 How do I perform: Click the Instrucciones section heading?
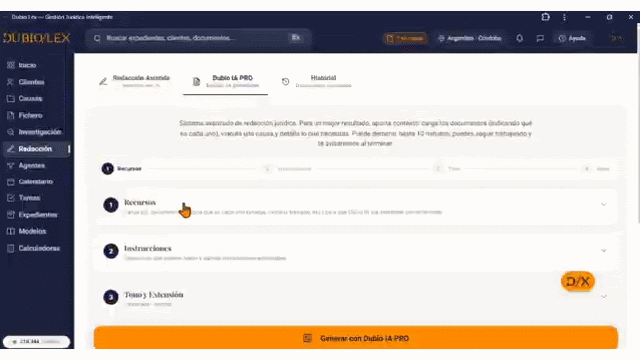coord(148,249)
